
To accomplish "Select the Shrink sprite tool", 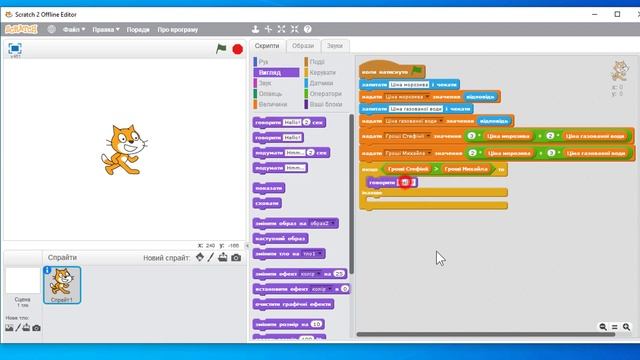I will point(295,29).
